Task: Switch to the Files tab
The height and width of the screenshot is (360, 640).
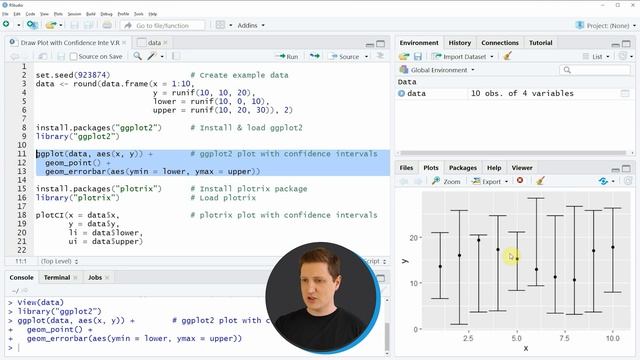Action: point(406,167)
